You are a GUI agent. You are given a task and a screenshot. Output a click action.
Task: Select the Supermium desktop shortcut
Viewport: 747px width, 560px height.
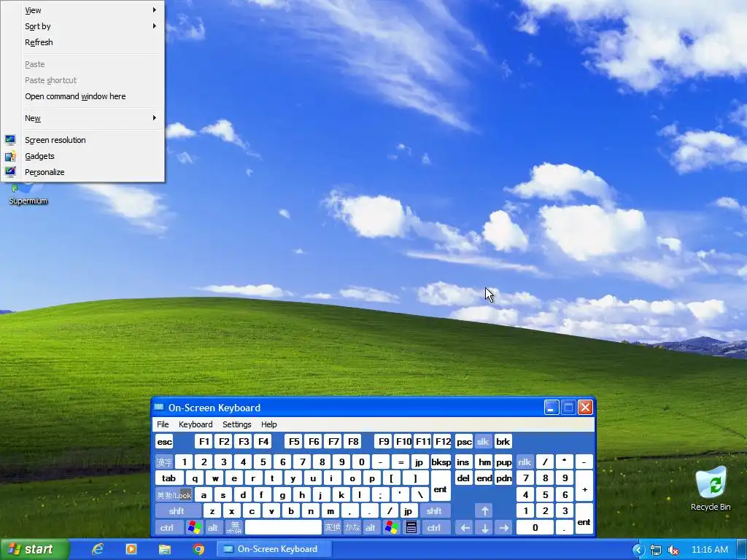28,195
